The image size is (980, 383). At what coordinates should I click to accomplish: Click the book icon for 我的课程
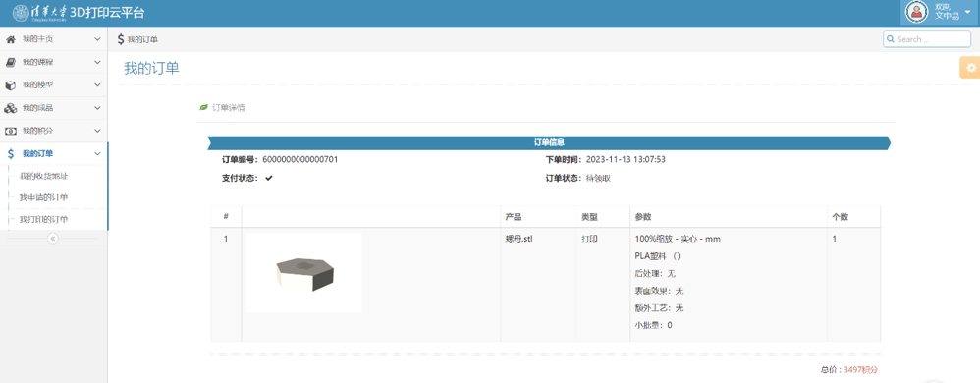tap(10, 62)
